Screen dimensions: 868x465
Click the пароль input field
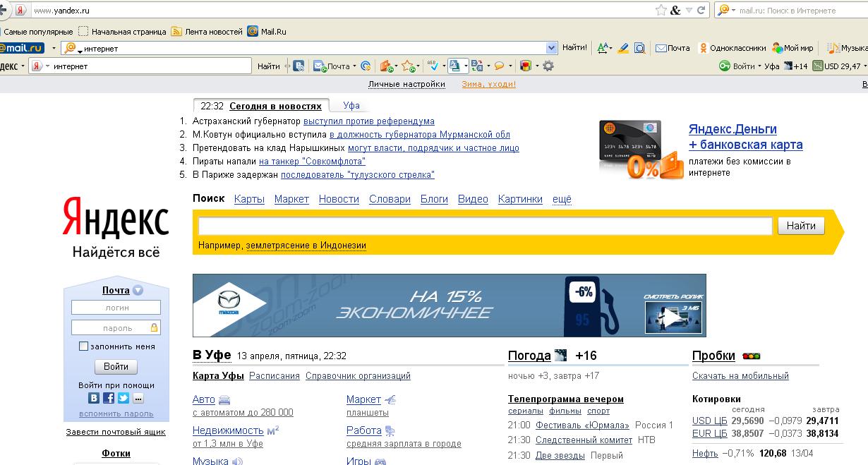pos(116,327)
